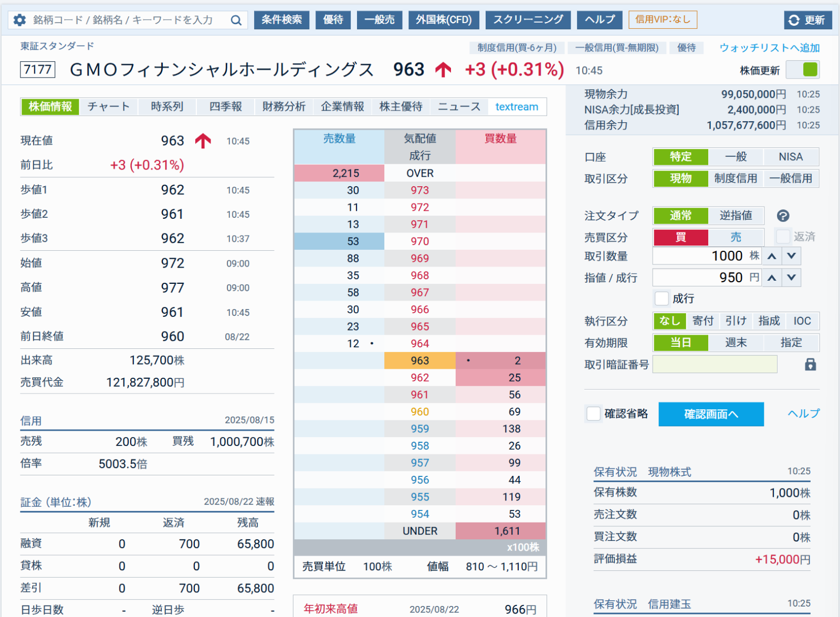Click the lock icon beside 取引暗証番号

tap(809, 364)
